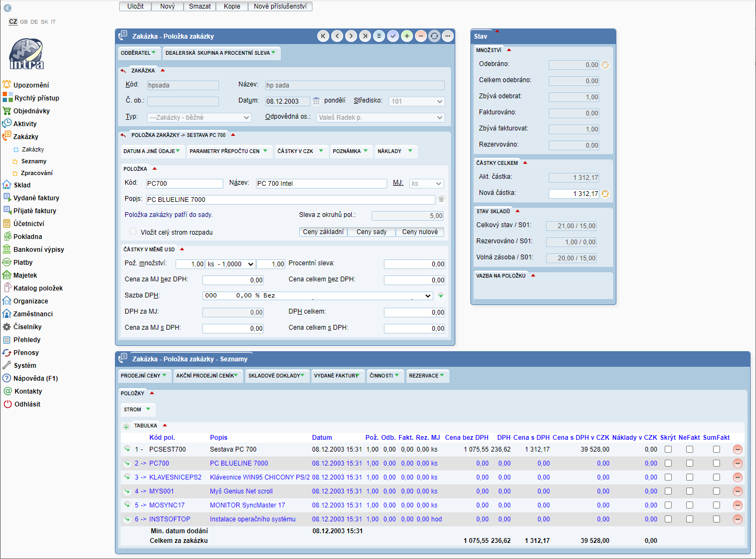Screen dimensions: 756x559
Task: Jump to last record in toolbar
Action: (365, 36)
